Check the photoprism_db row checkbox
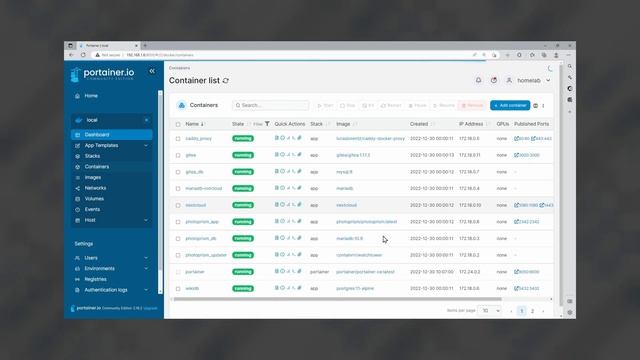 (x=178, y=239)
